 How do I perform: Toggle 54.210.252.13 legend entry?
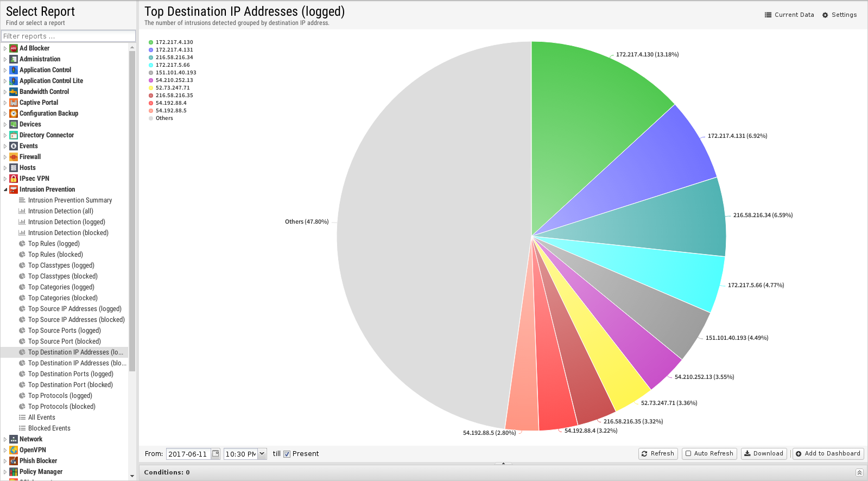171,80
